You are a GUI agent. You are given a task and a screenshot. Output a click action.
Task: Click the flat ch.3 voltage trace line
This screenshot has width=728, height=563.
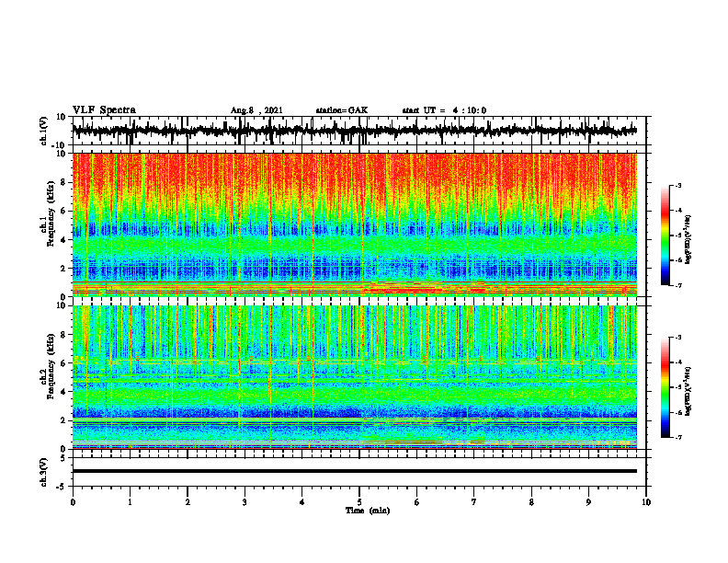354,471
